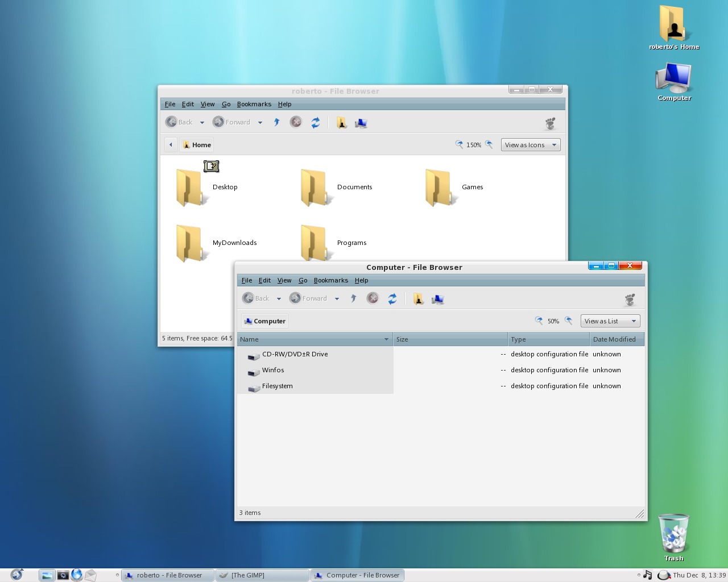Viewport: 728px width, 582px height.
Task: Click the Thu Dec 8 clock in panel
Action: 700,575
